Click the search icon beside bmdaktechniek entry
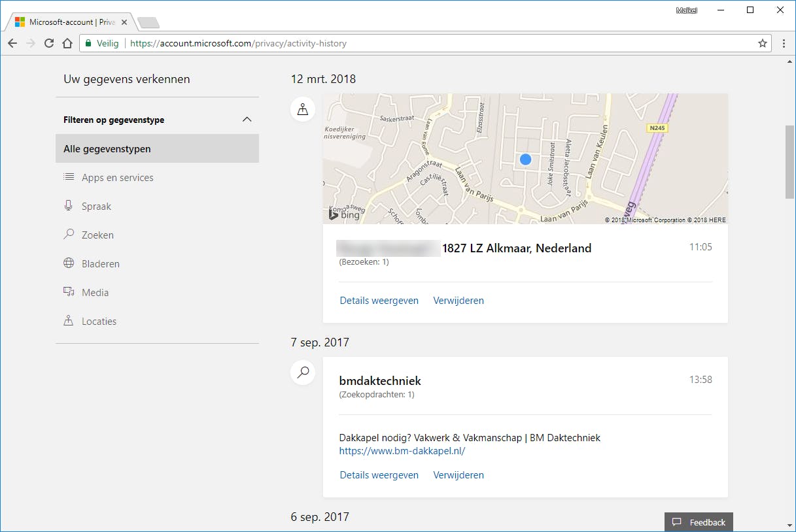This screenshot has width=796, height=532. coord(303,373)
